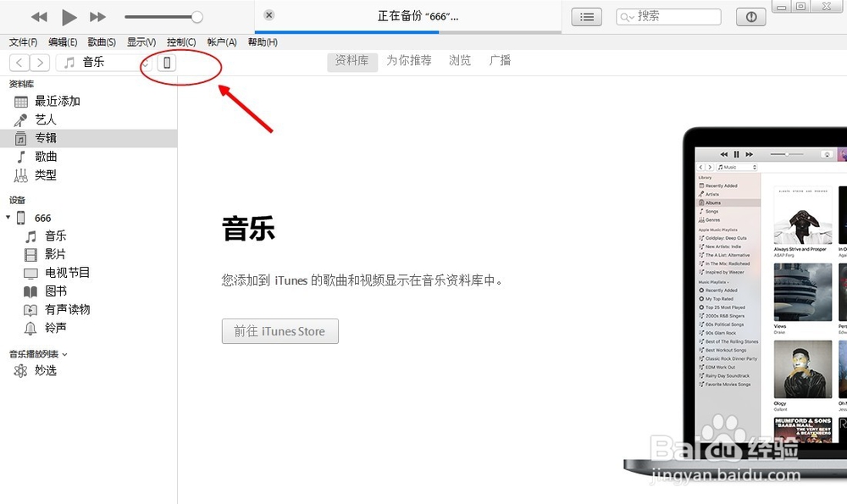Select the 666 device row
The width and height of the screenshot is (847, 504).
89,218
